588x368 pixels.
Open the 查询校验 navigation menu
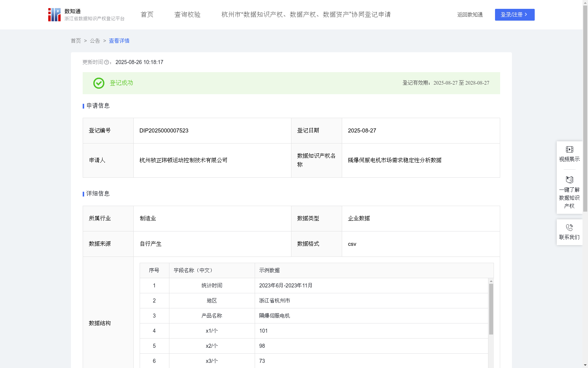[187, 15]
